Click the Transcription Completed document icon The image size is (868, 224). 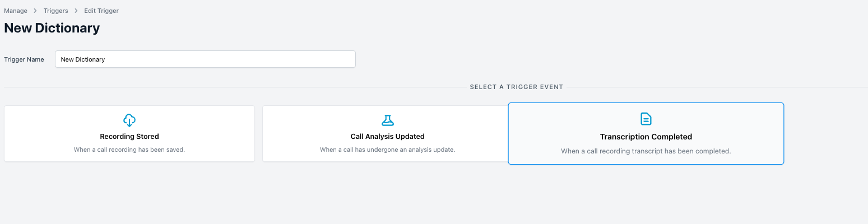click(x=646, y=119)
